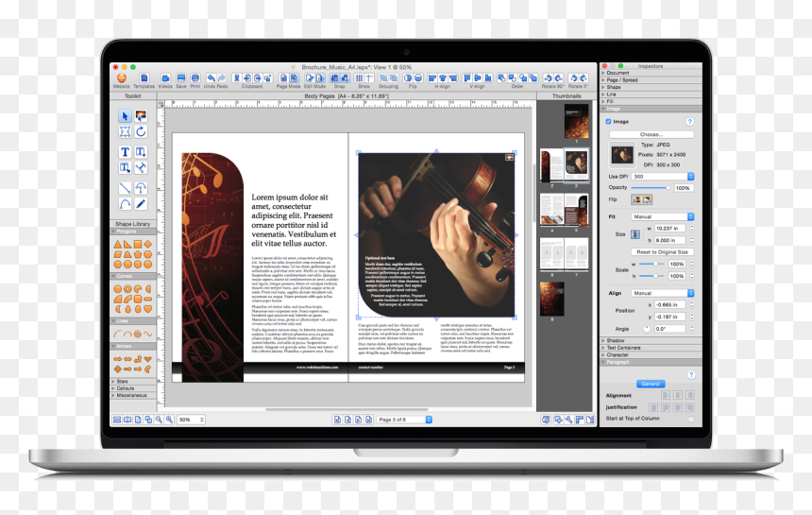Select the pointer selection tool in Toolkit
The image size is (812, 515).
click(125, 116)
